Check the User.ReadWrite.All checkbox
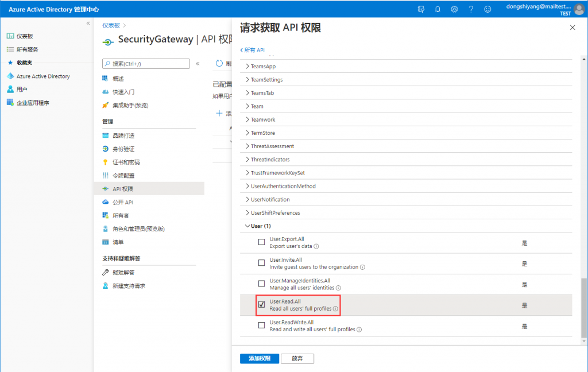Screen dimensions: 588x372 tap(261, 325)
